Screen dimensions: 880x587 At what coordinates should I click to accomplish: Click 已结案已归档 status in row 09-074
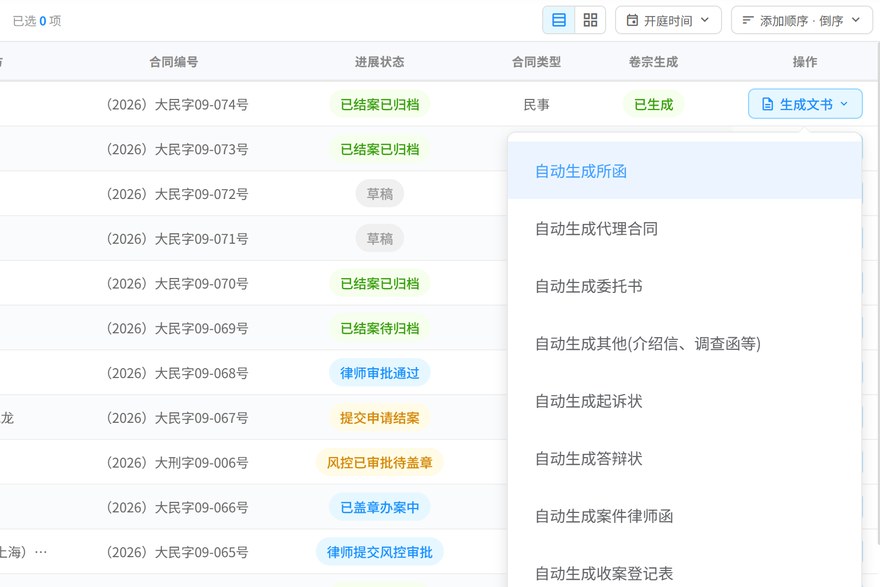[x=379, y=104]
